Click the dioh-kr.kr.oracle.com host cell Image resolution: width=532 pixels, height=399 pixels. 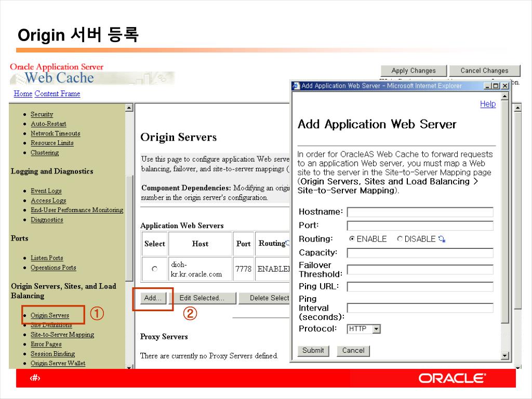pyautogui.click(x=200, y=269)
